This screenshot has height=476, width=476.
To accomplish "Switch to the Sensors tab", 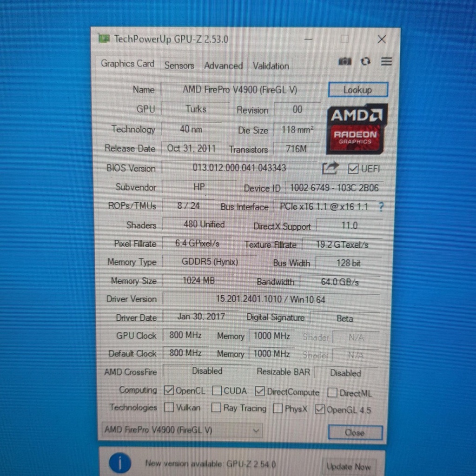I will [179, 66].
